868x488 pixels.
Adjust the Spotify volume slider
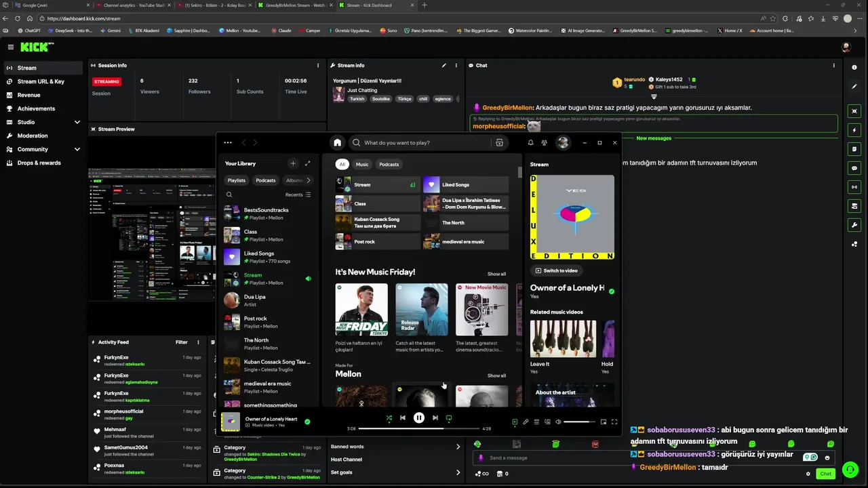click(x=580, y=422)
